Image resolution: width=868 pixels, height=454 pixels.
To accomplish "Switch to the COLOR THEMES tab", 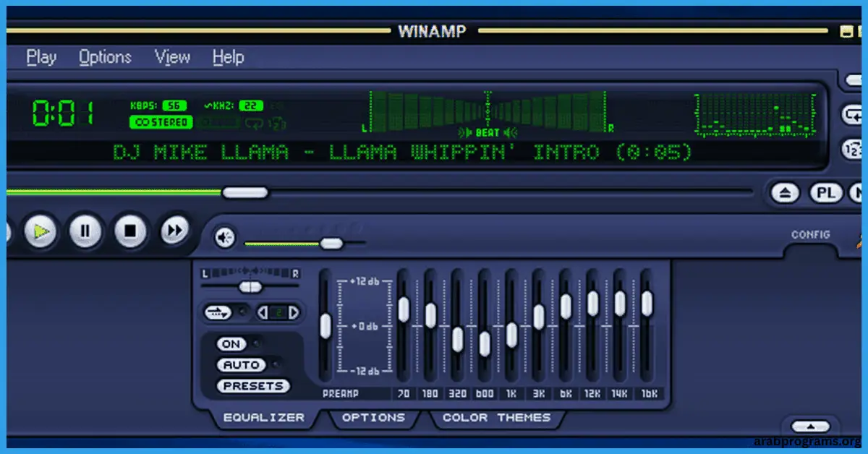I will point(496,417).
